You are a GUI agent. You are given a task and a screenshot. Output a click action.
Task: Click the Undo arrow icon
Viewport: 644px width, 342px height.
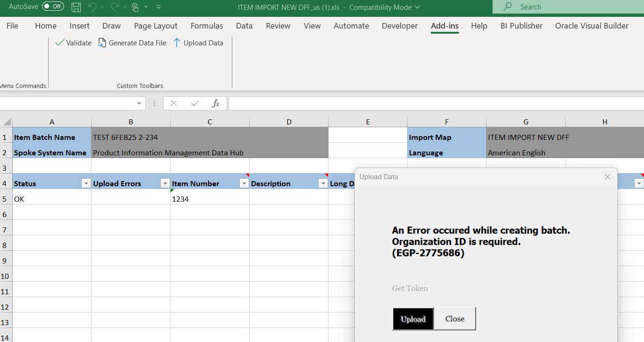click(x=92, y=7)
